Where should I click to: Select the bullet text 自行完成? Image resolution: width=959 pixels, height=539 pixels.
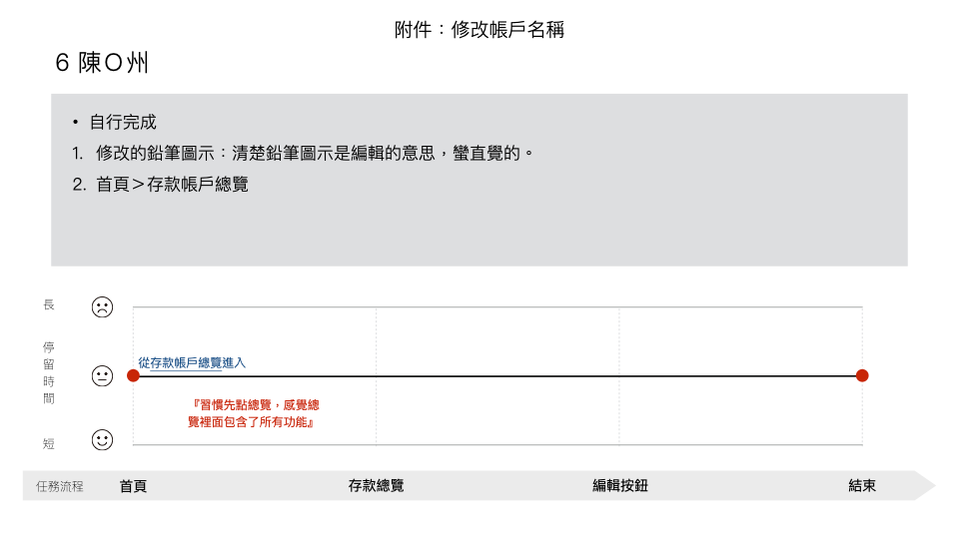[x=123, y=122]
